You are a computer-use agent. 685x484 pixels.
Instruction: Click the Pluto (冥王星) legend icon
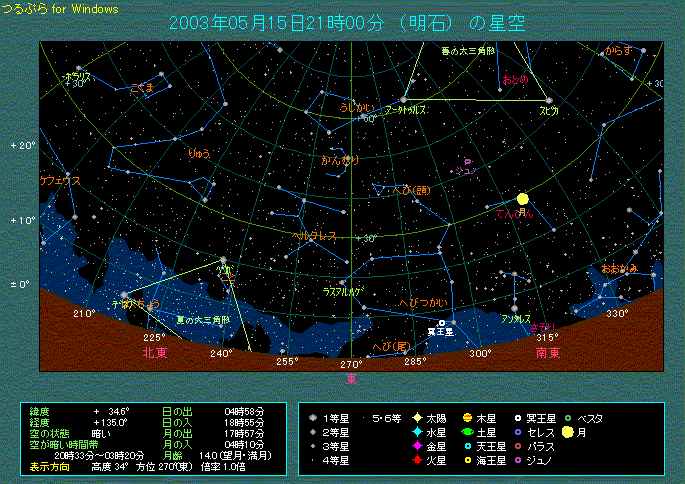[518, 418]
